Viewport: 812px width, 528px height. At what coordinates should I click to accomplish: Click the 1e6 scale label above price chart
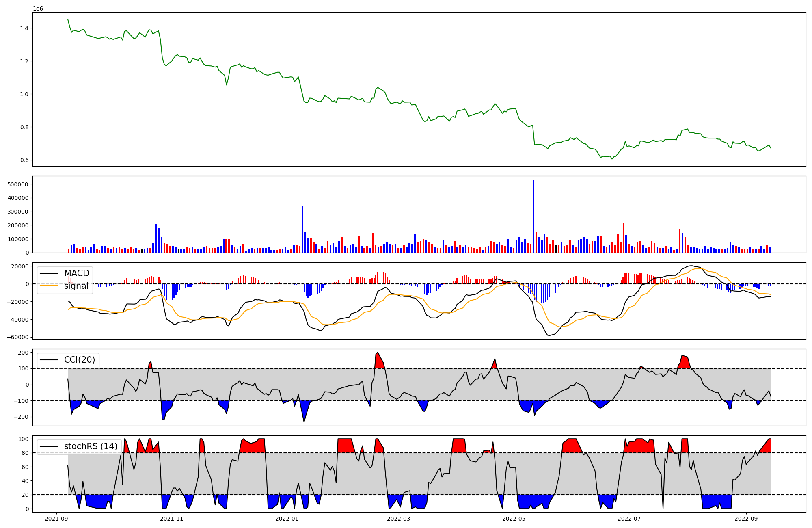click(x=38, y=9)
